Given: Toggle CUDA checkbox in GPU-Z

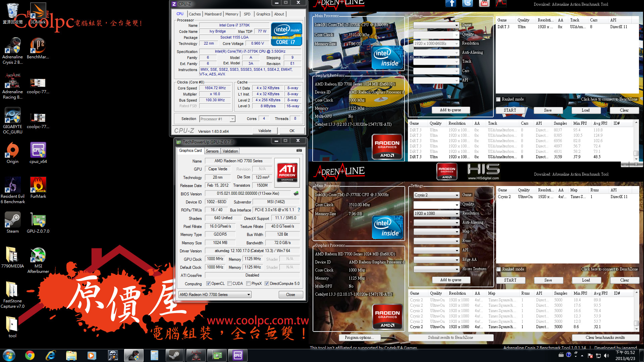Looking at the screenshot, I should point(230,284).
